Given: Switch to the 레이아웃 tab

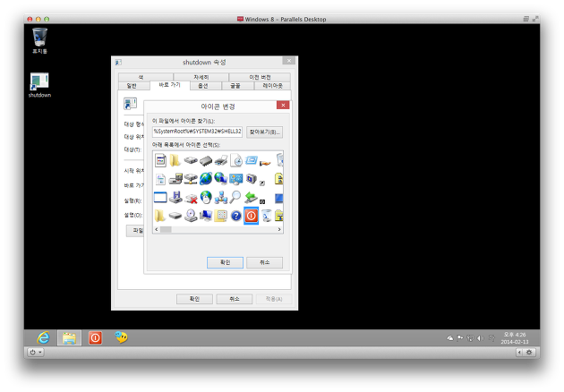Looking at the screenshot, I should tap(273, 86).
